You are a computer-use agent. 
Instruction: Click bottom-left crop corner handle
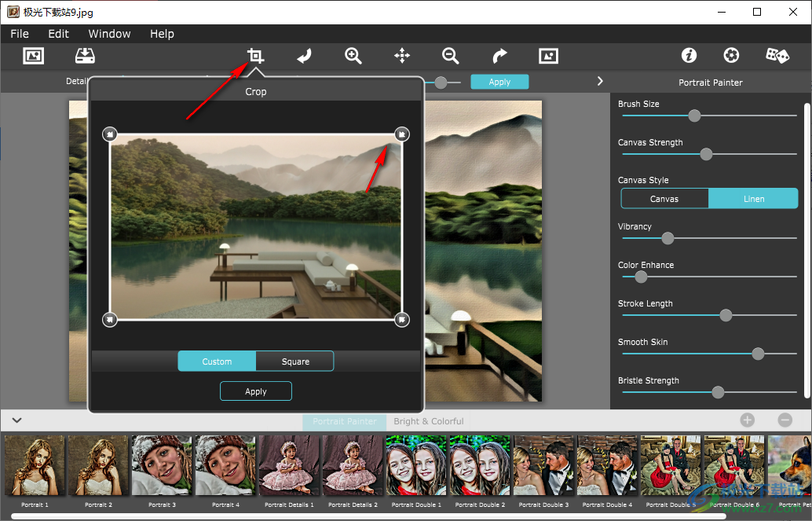click(x=110, y=319)
